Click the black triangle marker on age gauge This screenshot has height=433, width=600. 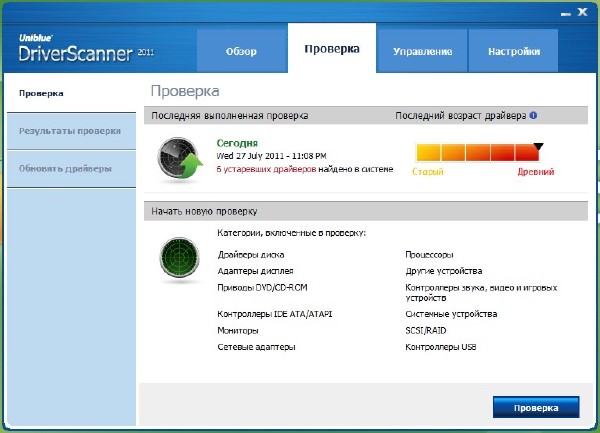click(538, 146)
